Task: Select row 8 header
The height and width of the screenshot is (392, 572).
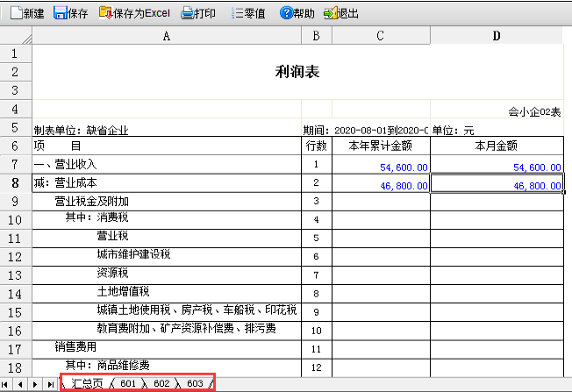Action: (x=16, y=183)
